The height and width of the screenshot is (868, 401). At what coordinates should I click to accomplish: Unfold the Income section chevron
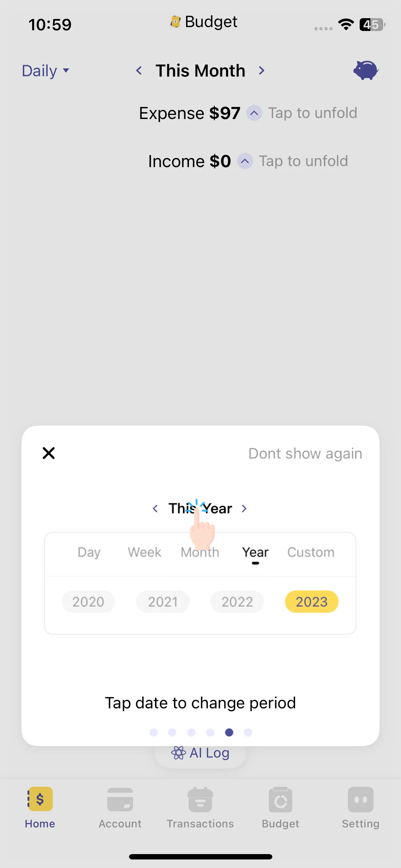coord(245,161)
